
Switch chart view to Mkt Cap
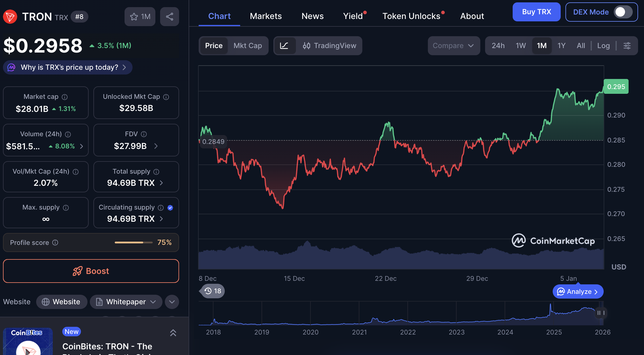coord(248,46)
